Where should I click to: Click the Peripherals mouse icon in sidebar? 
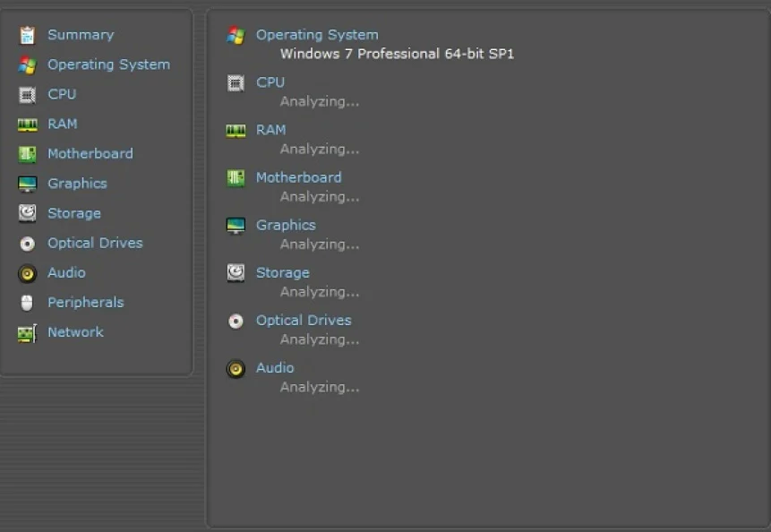click(x=27, y=303)
